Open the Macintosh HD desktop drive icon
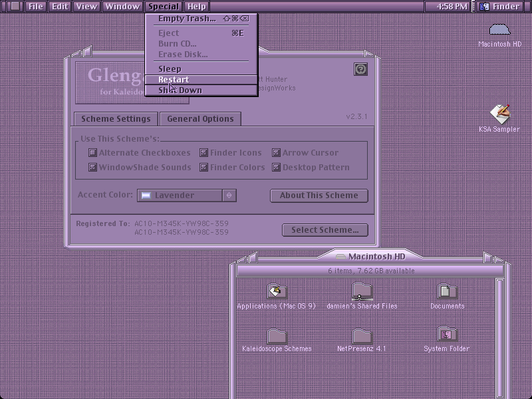The height and width of the screenshot is (399, 532). (500, 30)
